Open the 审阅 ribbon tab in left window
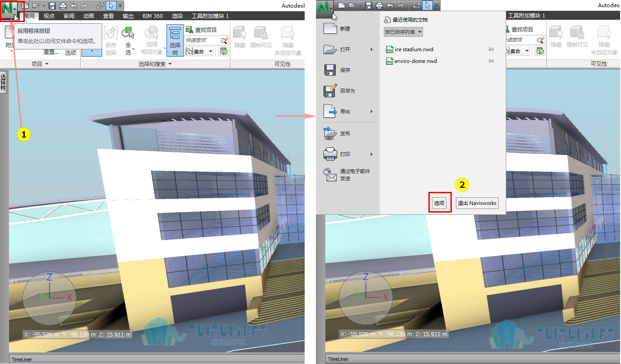Viewport: 621px width, 364px height. click(69, 16)
